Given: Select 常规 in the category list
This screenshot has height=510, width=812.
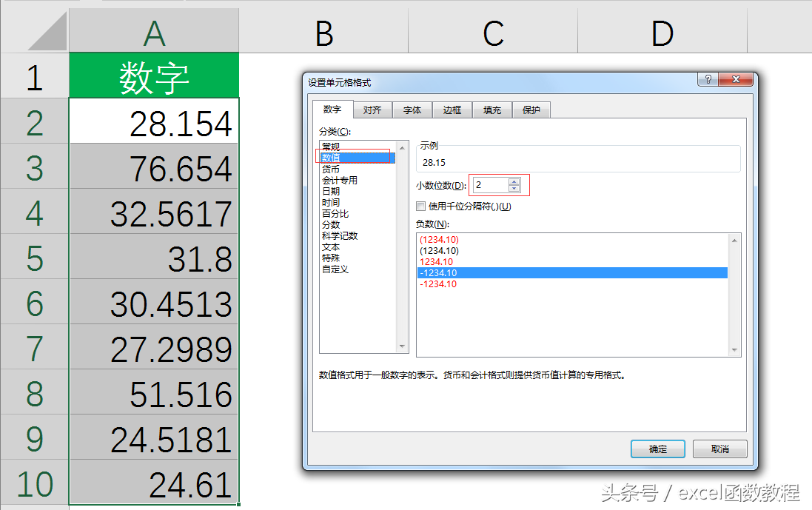Looking at the screenshot, I should [358, 147].
